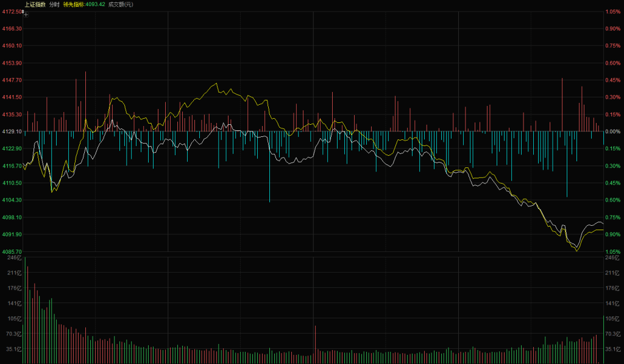Click the bottom-right green 1.05% axis label
This screenshot has height=364, width=624.
(x=612, y=251)
